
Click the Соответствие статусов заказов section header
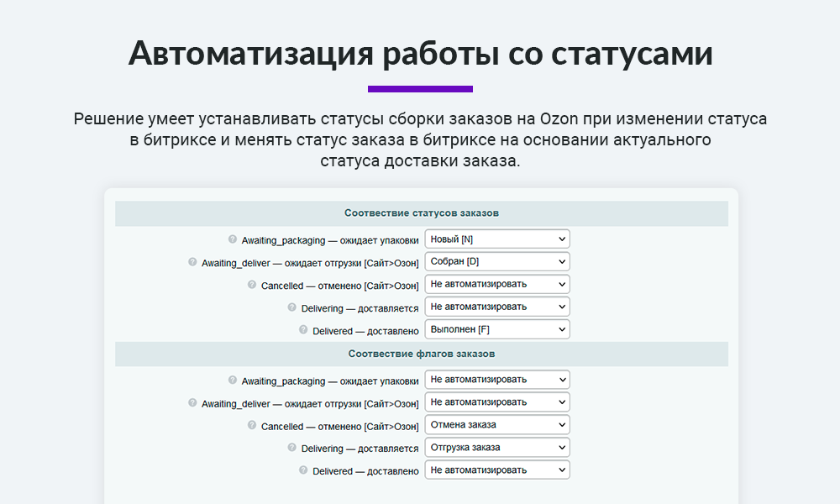[x=422, y=213]
